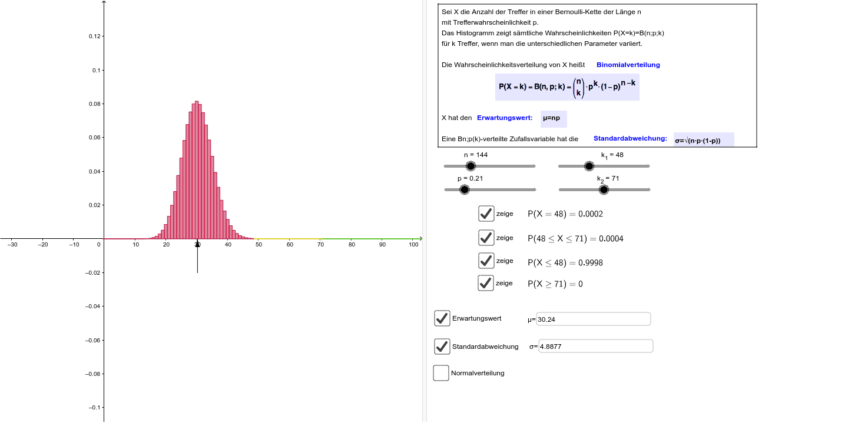Click the P(X = k) = B(n, p; k) formula

pos(567,86)
